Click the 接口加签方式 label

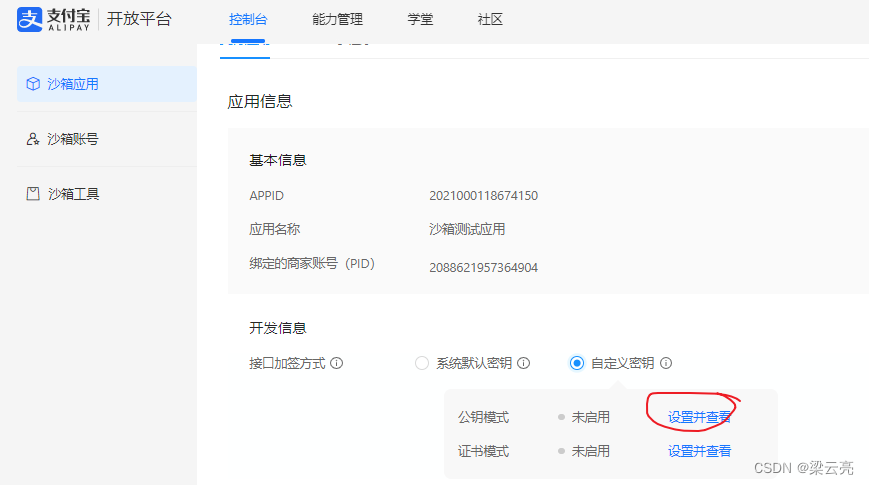click(x=287, y=363)
